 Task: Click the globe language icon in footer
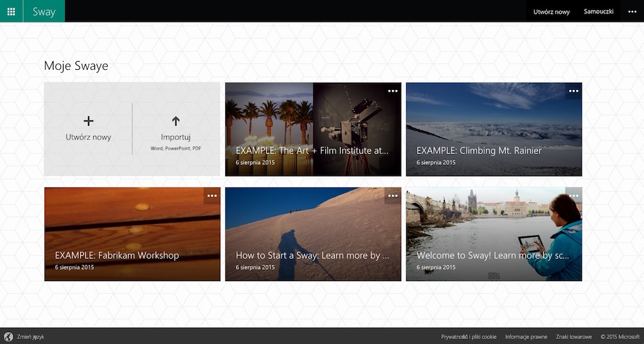pos(8,337)
